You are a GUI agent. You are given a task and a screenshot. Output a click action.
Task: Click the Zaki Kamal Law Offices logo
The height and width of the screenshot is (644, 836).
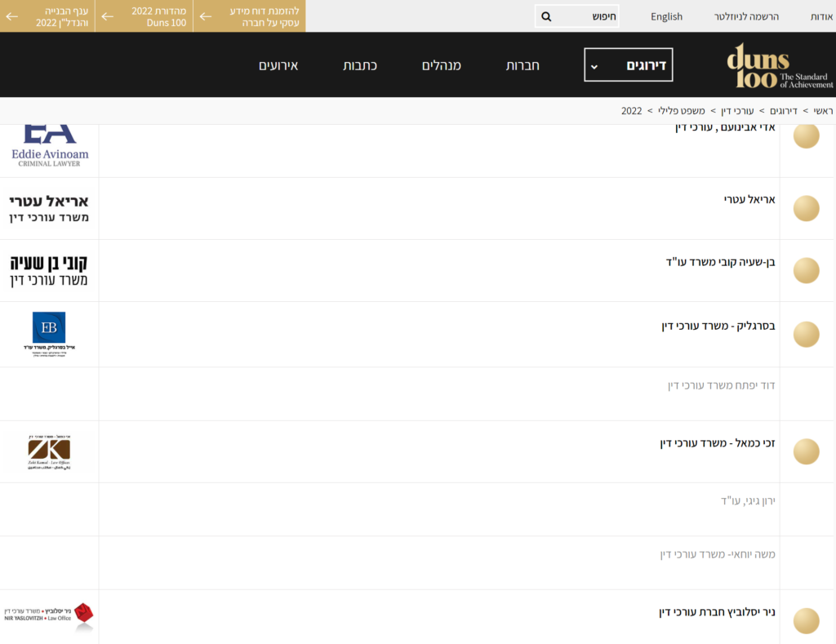49,452
